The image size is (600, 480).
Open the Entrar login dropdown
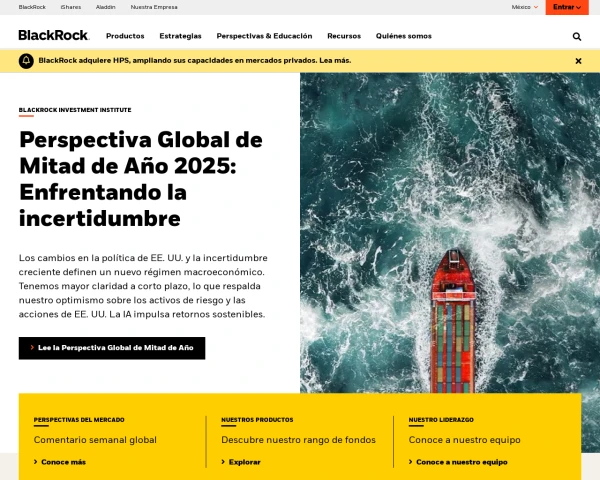pyautogui.click(x=567, y=7)
